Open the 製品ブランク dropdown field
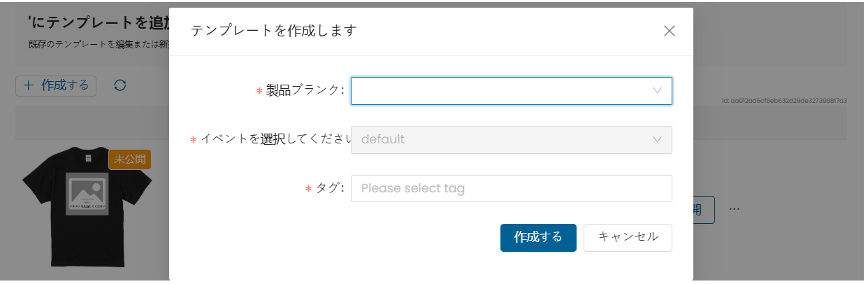Image resolution: width=868 pixels, height=284 pixels. pyautogui.click(x=500, y=91)
